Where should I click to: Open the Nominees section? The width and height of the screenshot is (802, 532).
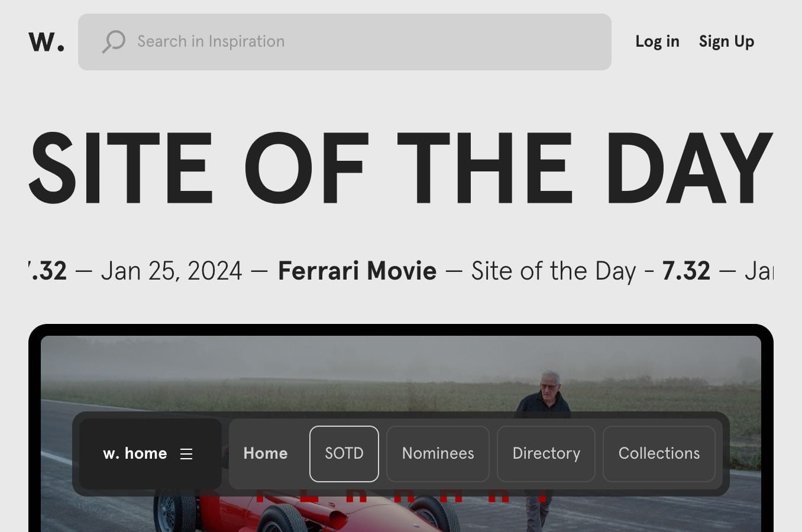point(438,453)
